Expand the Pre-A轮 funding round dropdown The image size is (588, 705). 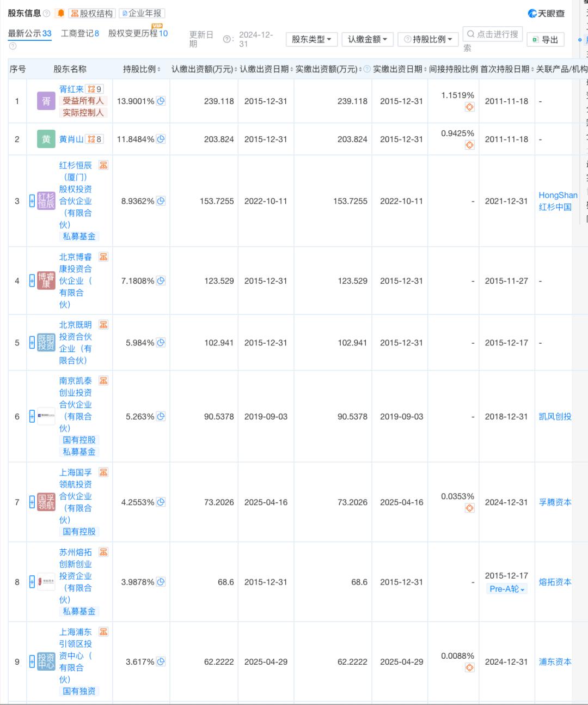505,588
